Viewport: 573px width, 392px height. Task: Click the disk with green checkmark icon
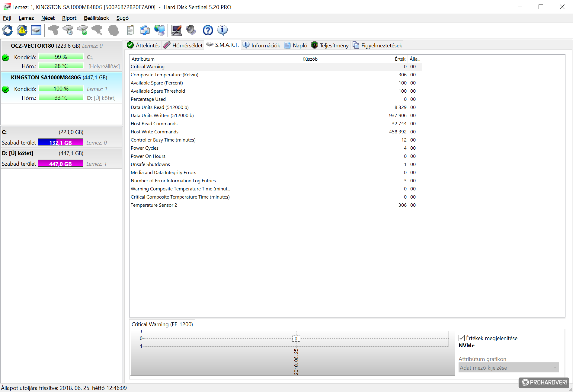(82, 30)
